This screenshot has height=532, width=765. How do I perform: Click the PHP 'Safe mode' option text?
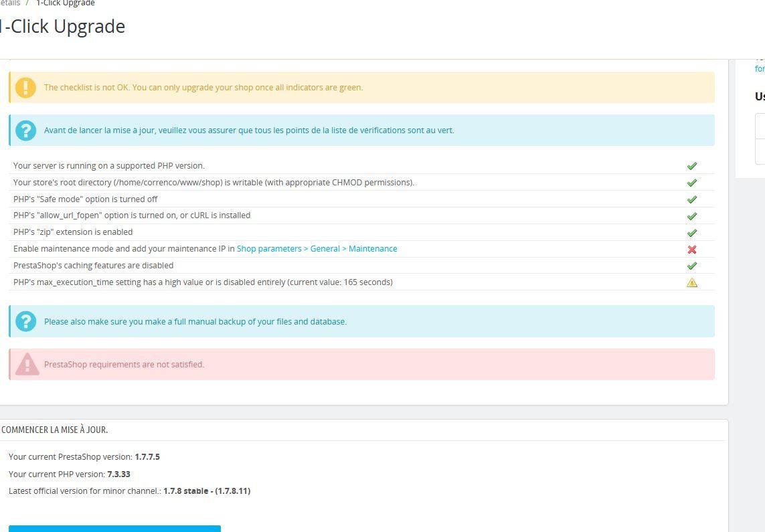[x=86, y=199]
